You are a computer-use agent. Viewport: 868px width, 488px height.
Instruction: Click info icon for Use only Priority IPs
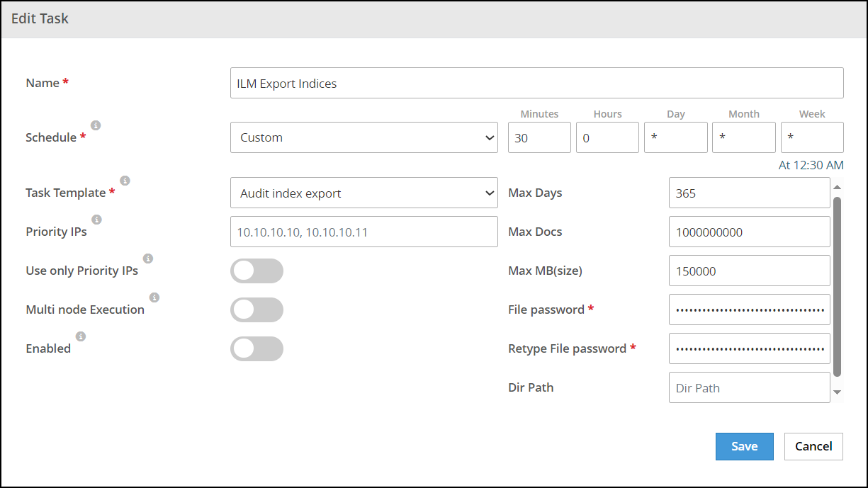pyautogui.click(x=148, y=259)
